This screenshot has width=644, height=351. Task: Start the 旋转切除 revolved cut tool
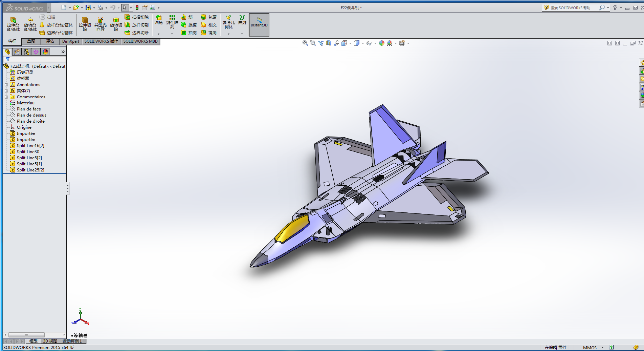[x=116, y=24]
